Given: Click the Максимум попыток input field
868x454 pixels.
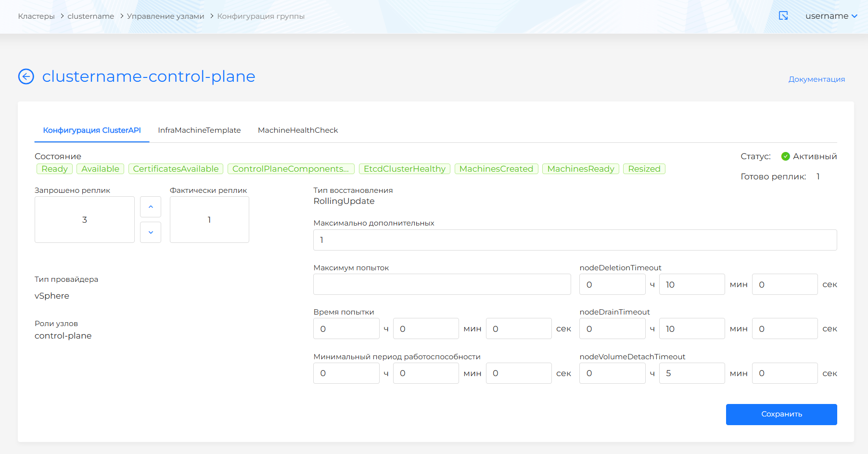Looking at the screenshot, I should (442, 284).
